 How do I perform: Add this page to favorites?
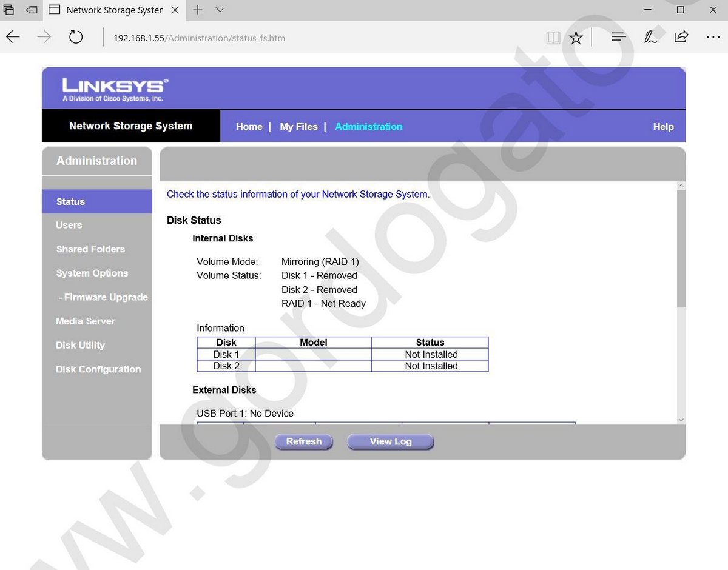[x=575, y=37]
